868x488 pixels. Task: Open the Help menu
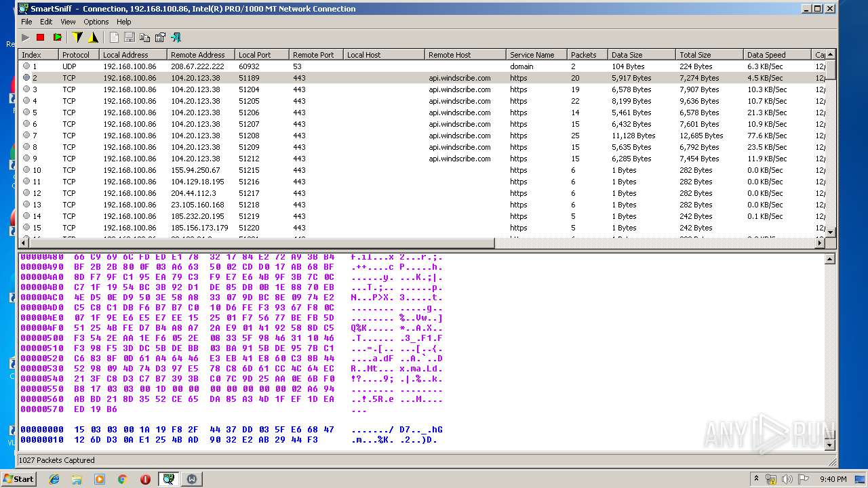[123, 22]
